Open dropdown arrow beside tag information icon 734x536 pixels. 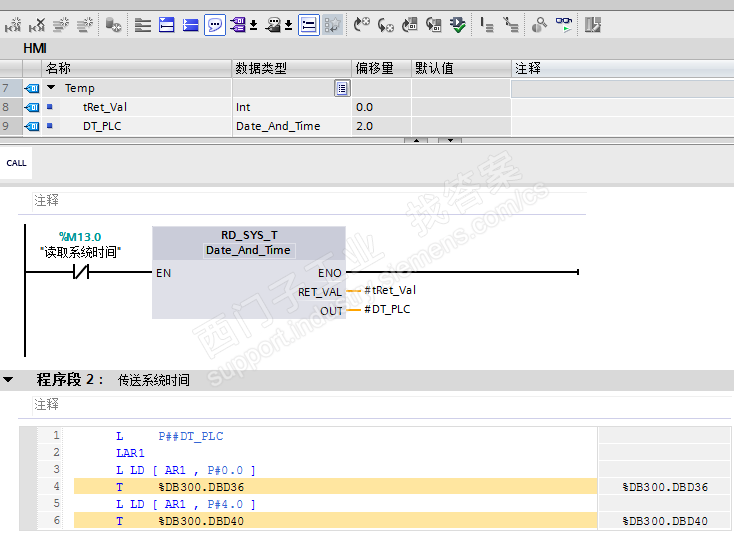pos(288,25)
